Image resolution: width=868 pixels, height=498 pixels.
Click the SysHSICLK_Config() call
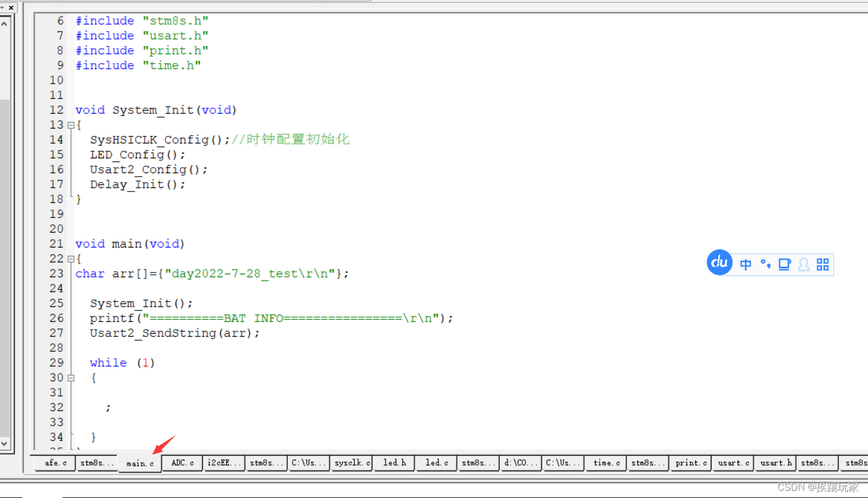160,140
